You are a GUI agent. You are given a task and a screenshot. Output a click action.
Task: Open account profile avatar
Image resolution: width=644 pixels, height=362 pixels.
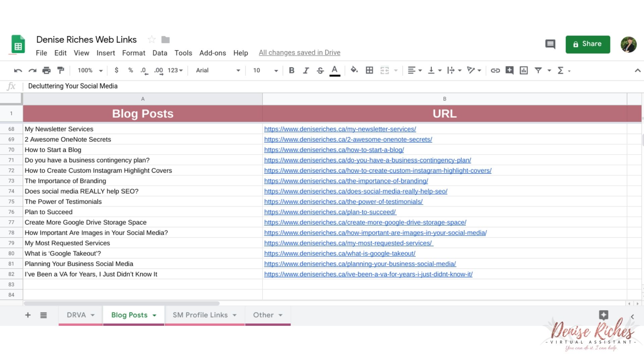coord(629,45)
